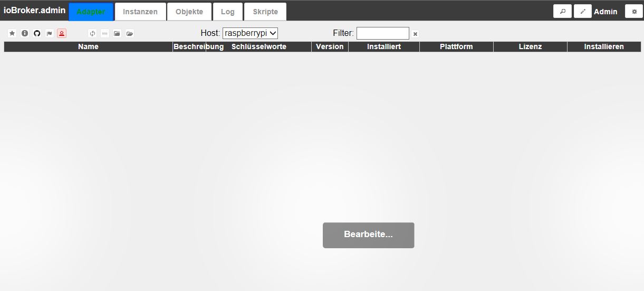Image resolution: width=644 pixels, height=291 pixels.
Task: Click the star favorites icon
Action: click(12, 33)
